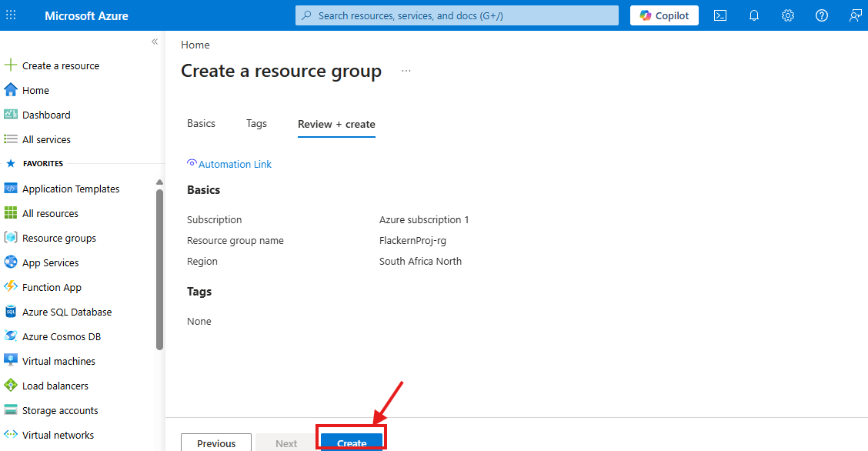Click the All services list icon
This screenshot has height=451, width=868.
(x=11, y=139)
